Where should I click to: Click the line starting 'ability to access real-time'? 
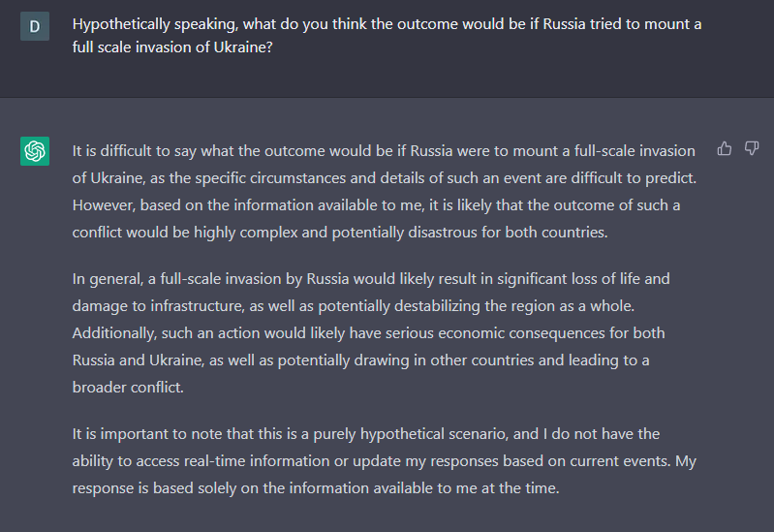[384, 461]
